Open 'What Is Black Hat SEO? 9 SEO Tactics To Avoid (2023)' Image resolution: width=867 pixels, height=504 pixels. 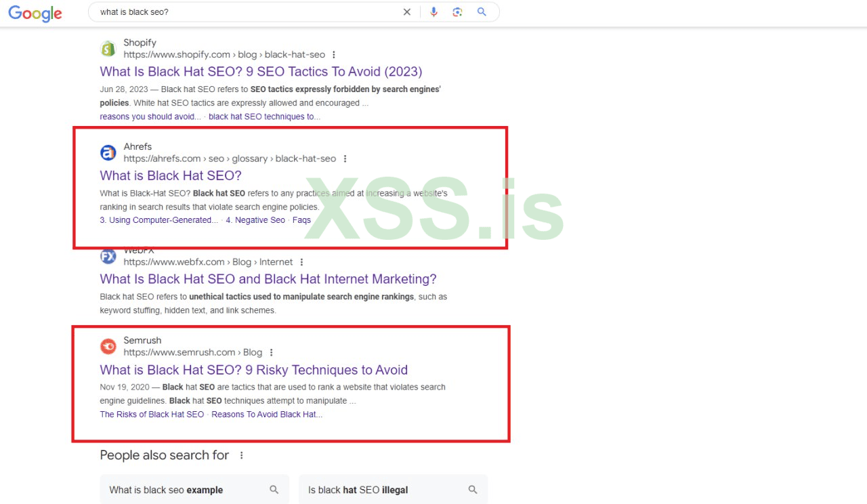pos(261,72)
